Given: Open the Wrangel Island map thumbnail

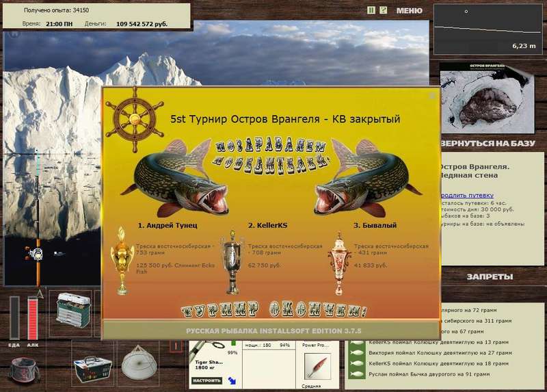Looking at the screenshot, I should coord(487,98).
